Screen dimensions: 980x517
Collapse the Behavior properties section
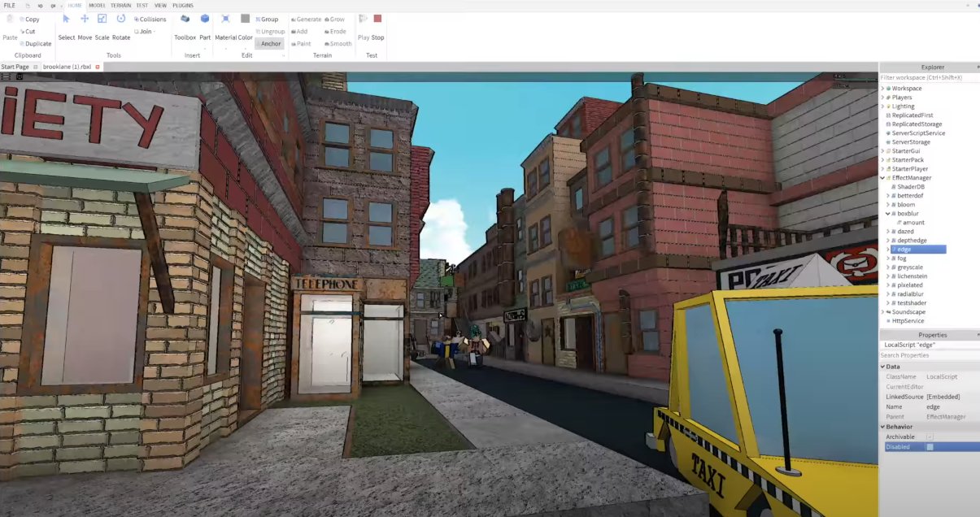pos(883,427)
